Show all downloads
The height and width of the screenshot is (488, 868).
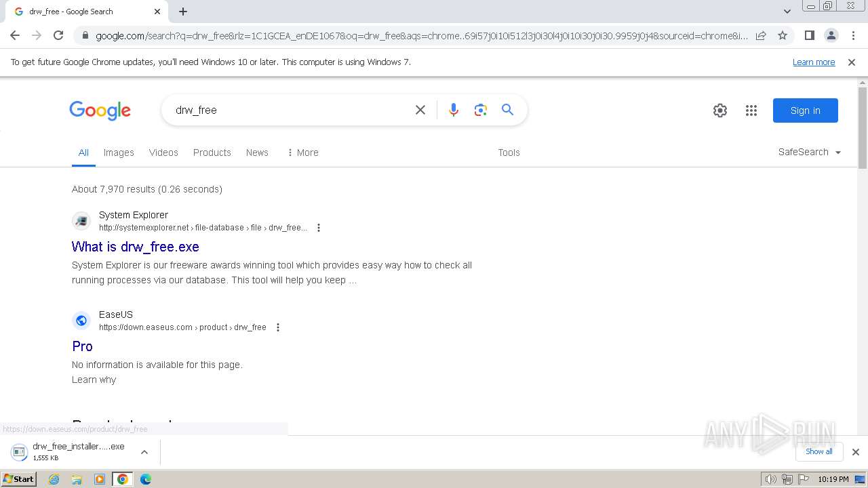(819, 451)
